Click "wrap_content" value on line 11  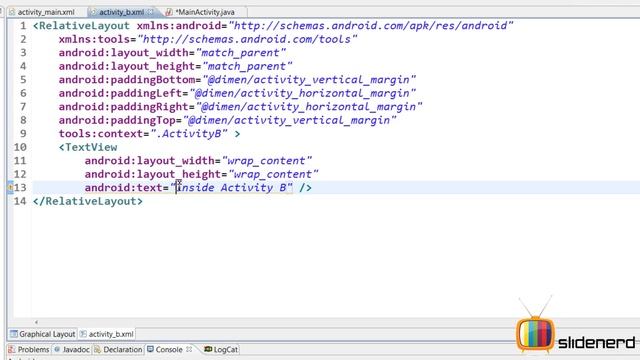coord(267,161)
